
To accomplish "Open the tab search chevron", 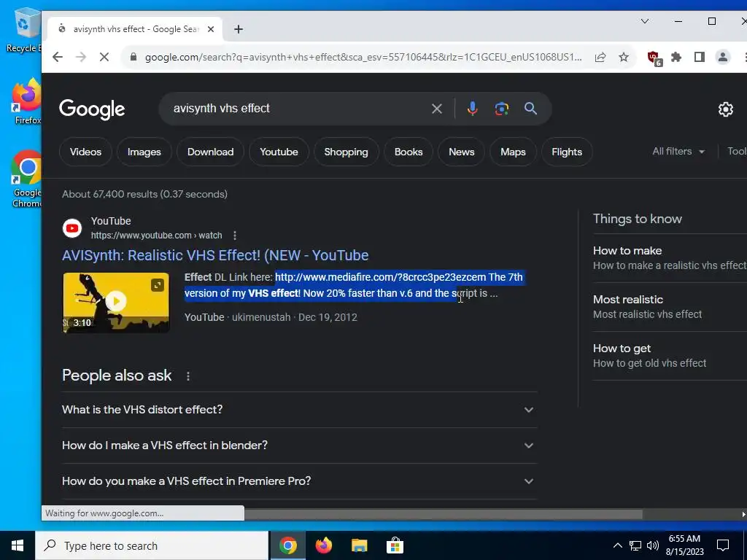I will point(645,21).
